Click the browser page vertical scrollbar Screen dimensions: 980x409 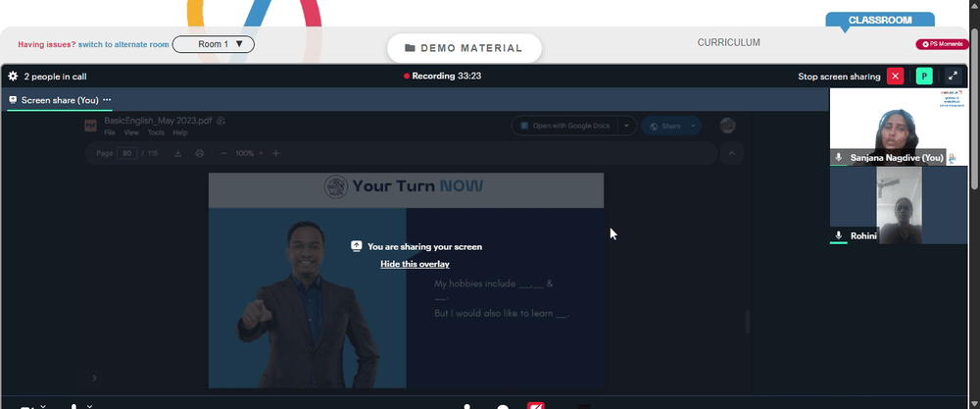click(x=976, y=110)
